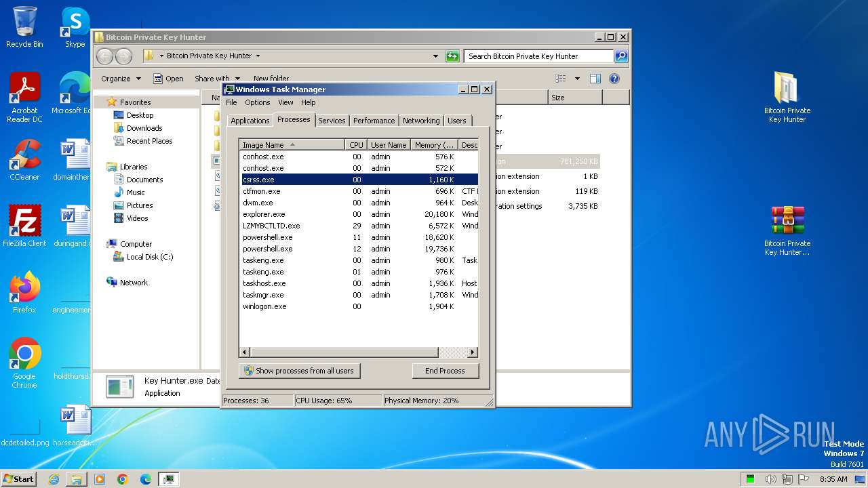
Task: Click Explorer back navigation button
Action: click(x=105, y=56)
